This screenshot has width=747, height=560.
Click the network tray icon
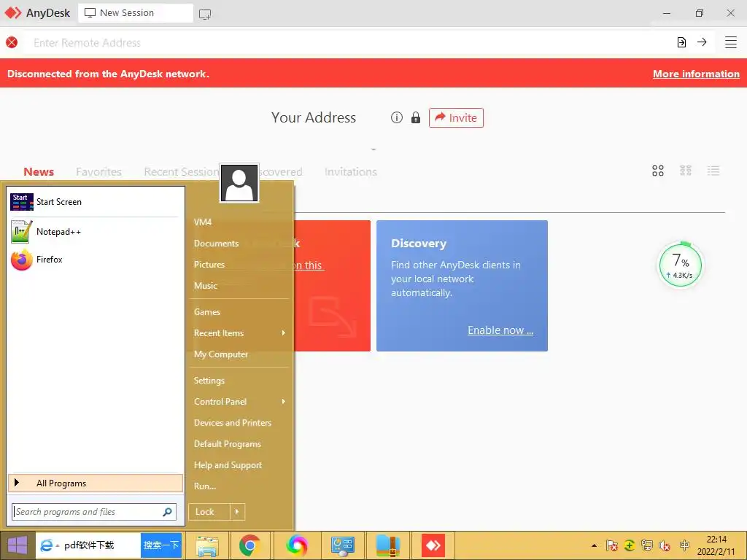(647, 545)
